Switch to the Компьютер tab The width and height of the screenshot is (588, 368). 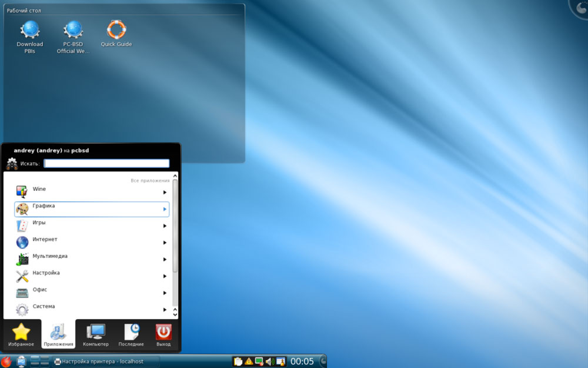tap(95, 335)
